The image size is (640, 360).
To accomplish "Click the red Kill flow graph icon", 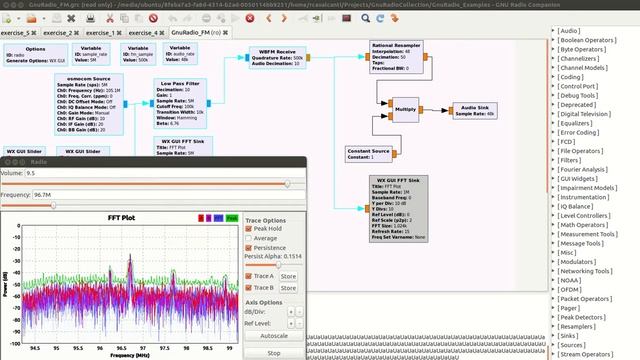I will [x=250, y=18].
